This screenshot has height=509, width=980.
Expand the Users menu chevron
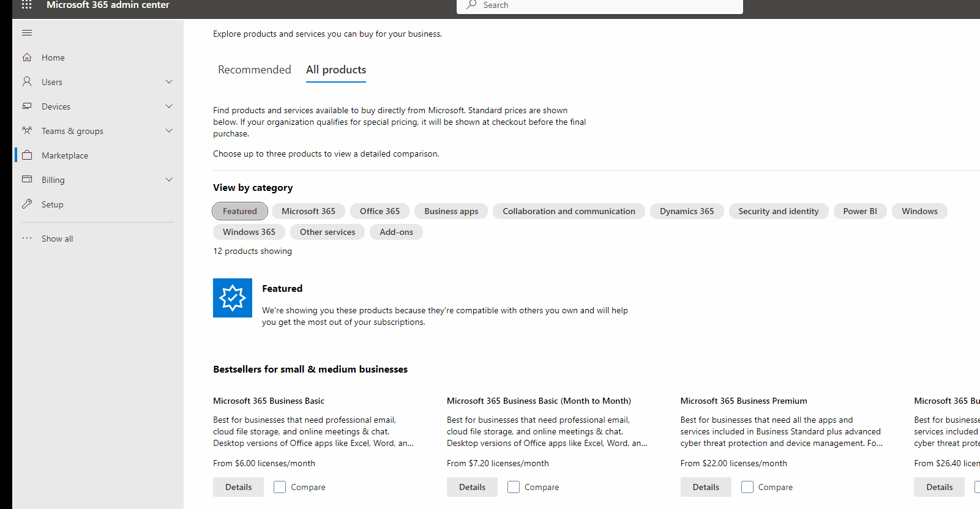[x=169, y=81]
